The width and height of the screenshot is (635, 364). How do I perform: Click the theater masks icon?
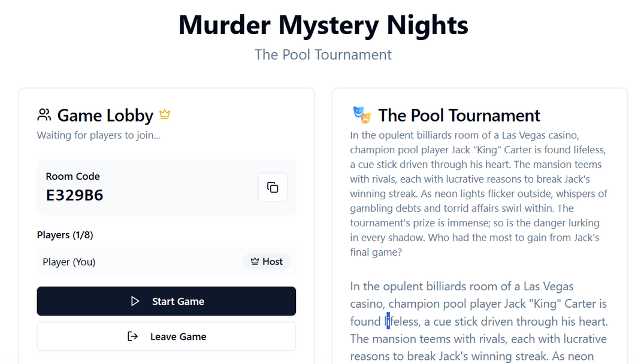click(362, 115)
